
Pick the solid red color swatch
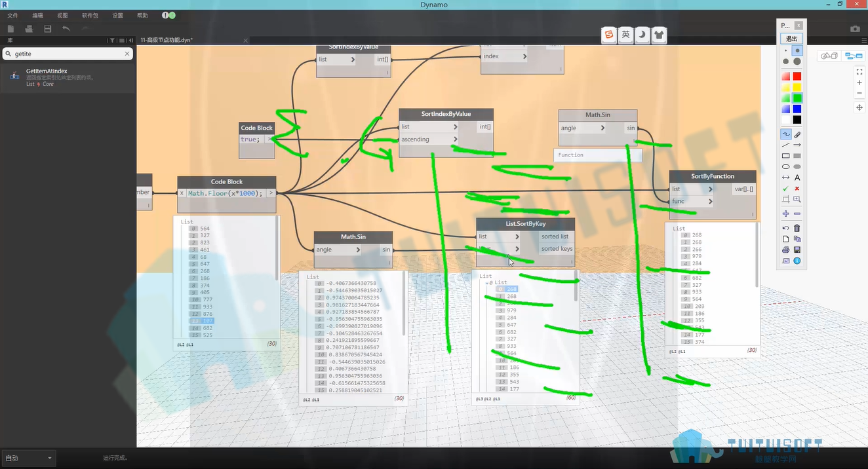[797, 77]
